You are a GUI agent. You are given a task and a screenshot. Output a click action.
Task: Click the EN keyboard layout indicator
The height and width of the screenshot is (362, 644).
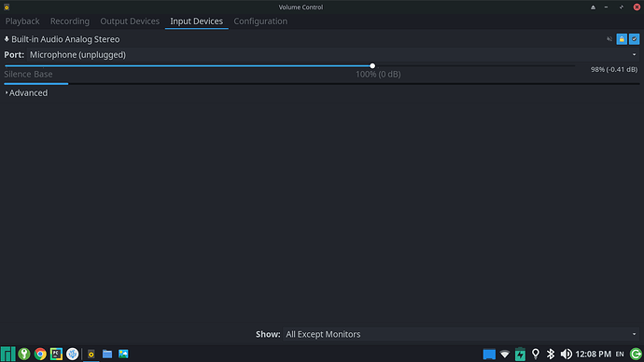[x=620, y=354]
